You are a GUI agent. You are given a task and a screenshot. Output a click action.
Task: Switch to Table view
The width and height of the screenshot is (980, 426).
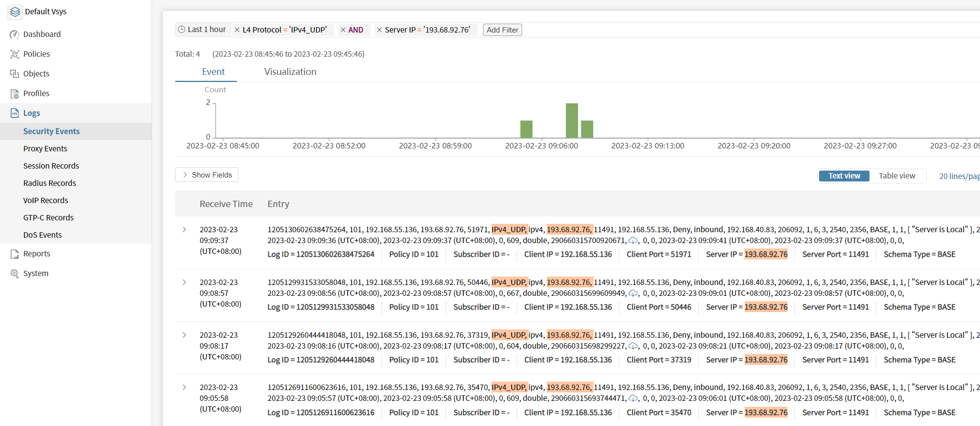[x=897, y=176]
